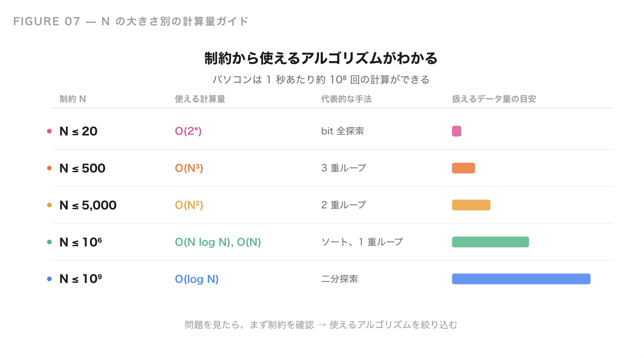Click the blue bullet dot beside N ≤ 10⁹
Screen dimensions: 644x358
[49, 279]
